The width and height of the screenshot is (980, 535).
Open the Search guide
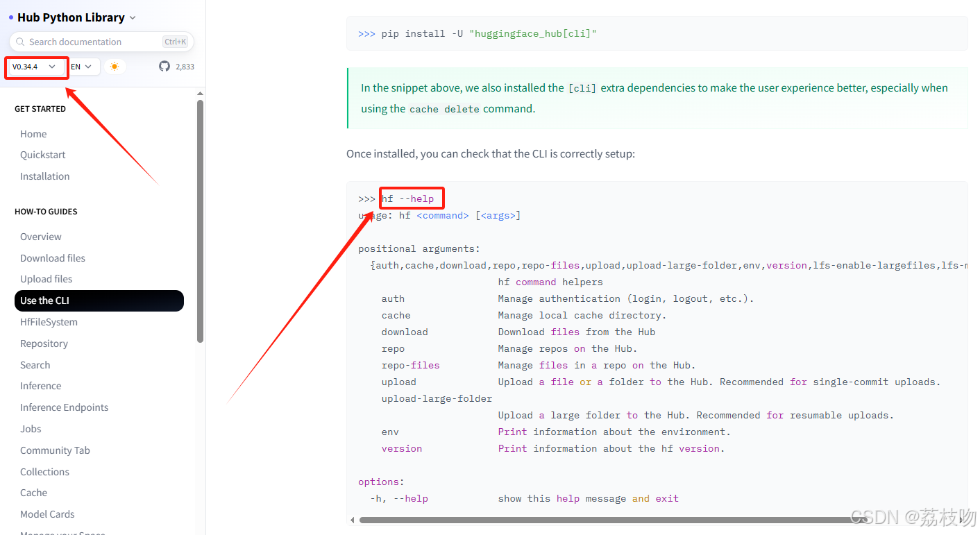[35, 365]
